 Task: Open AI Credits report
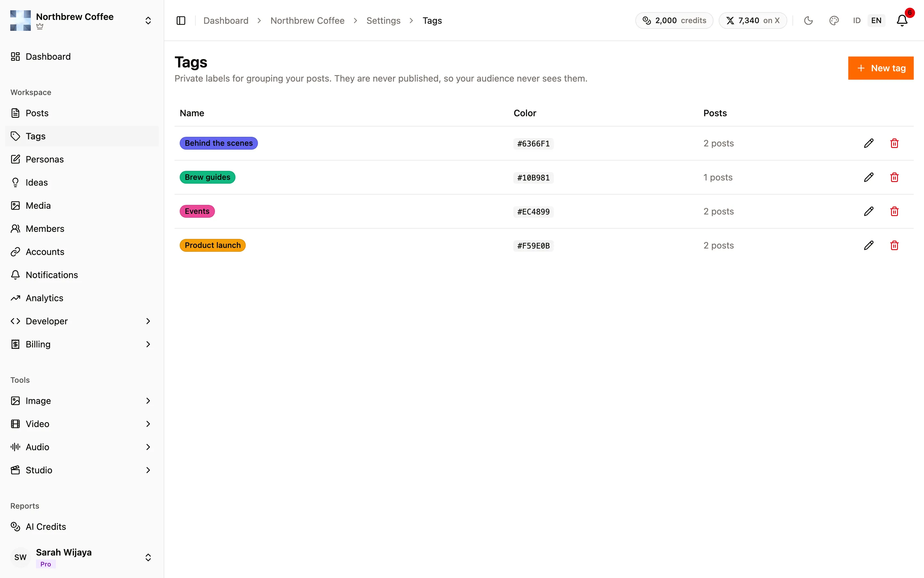click(x=82, y=527)
